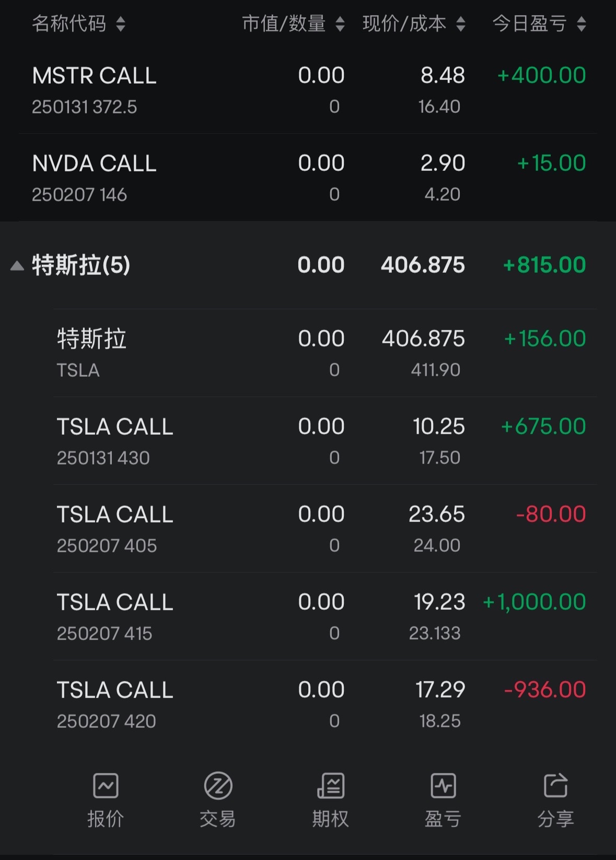The image size is (616, 860).
Task: Select TSLA CALL 250131 430 row
Action: (x=325, y=440)
